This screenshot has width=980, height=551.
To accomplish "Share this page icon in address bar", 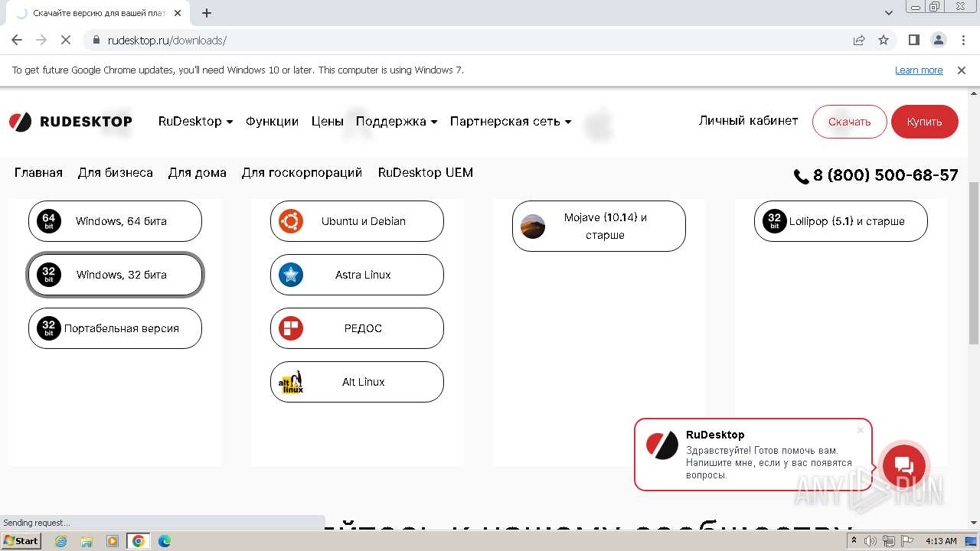I will coord(859,40).
